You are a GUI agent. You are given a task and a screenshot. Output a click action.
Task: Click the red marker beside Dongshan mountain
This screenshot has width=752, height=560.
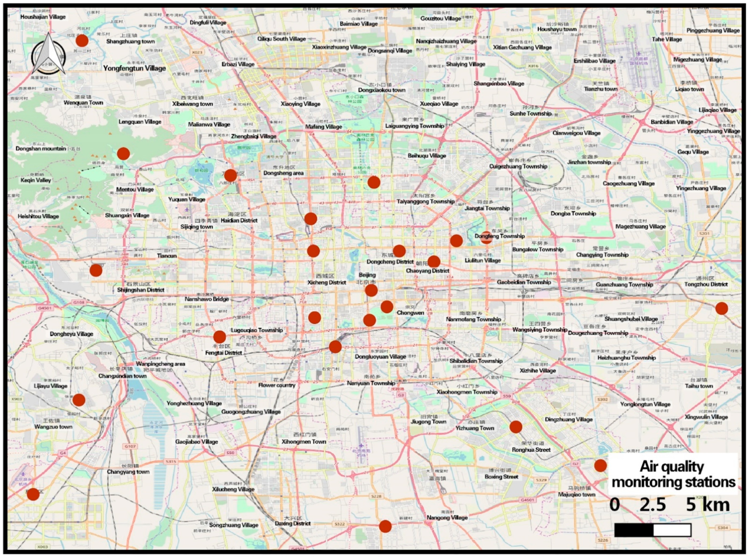tap(123, 154)
